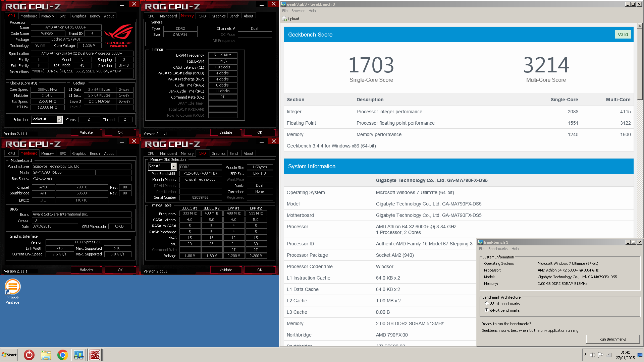Click the Processor Codename row Windsor

[380, 266]
